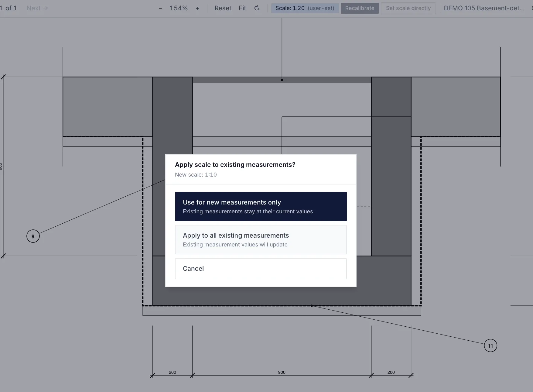Click the zoom out minus icon

click(x=160, y=8)
